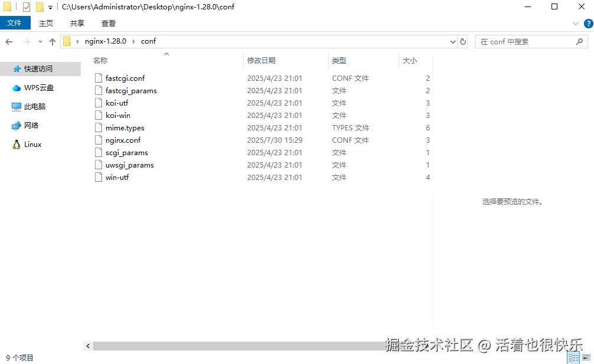Expand the ribbon with the chevron near Help
The height and width of the screenshot is (364, 594).
pos(576,23)
